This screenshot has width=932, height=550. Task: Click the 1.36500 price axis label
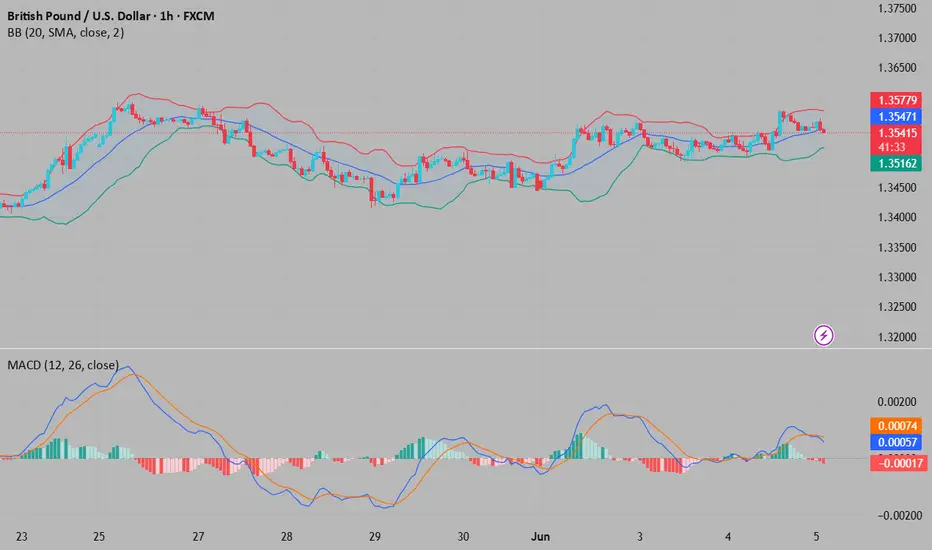pyautogui.click(x=897, y=68)
